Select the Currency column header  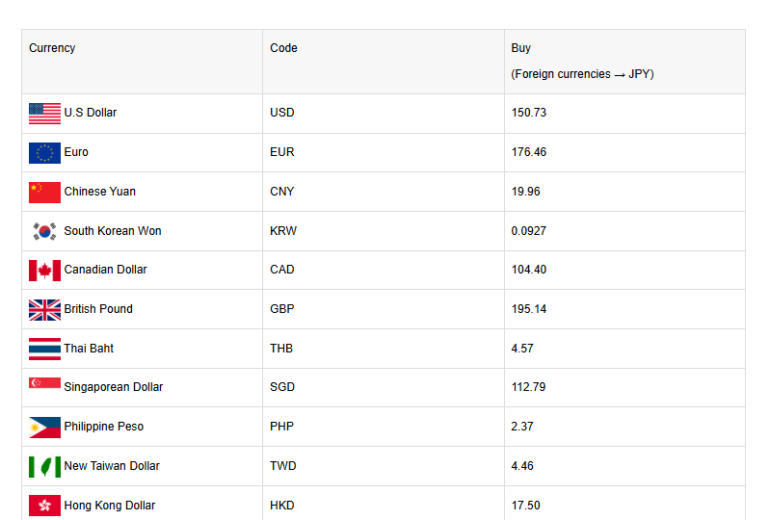pyautogui.click(x=52, y=48)
